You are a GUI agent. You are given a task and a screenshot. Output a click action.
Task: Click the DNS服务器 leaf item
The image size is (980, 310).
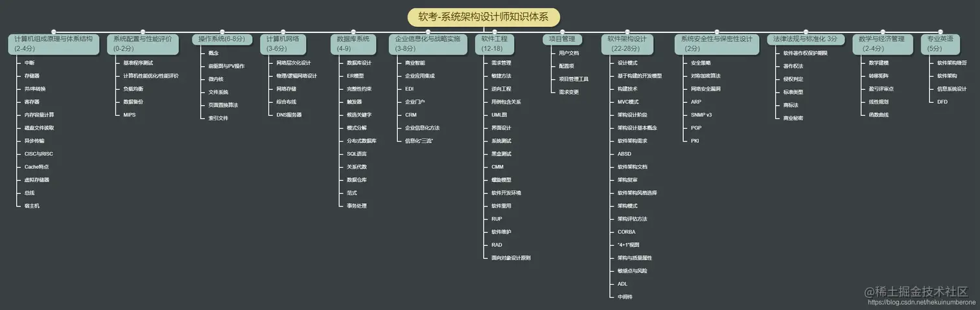288,115
